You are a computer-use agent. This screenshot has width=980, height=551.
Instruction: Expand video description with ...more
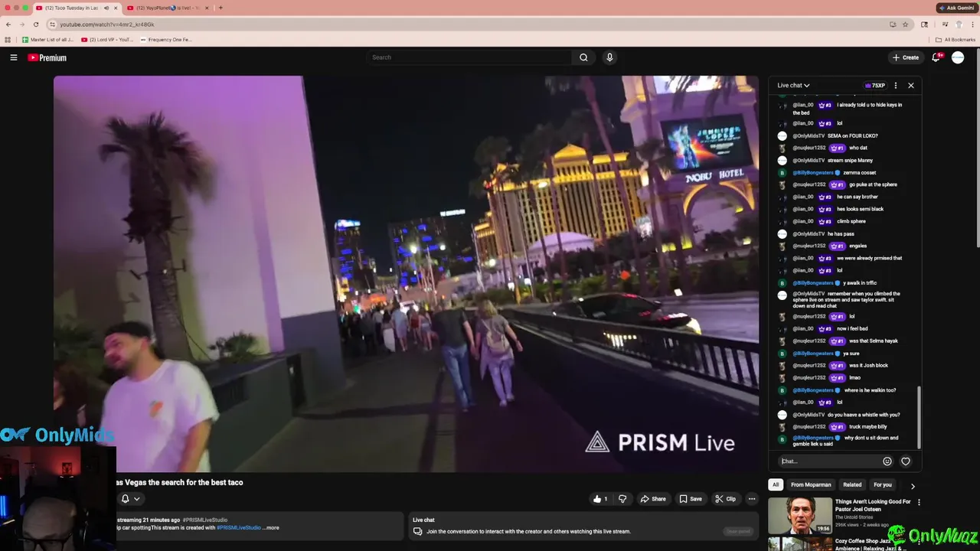pyautogui.click(x=273, y=528)
